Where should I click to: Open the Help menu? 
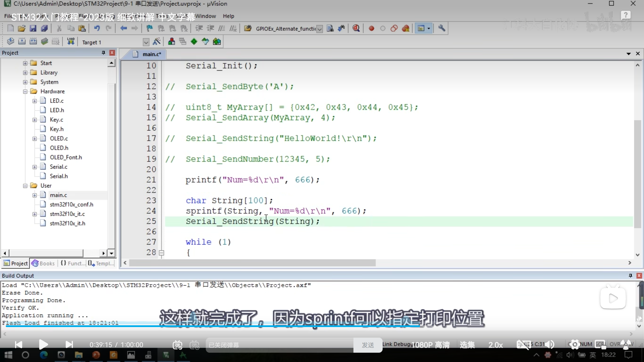pos(228,16)
